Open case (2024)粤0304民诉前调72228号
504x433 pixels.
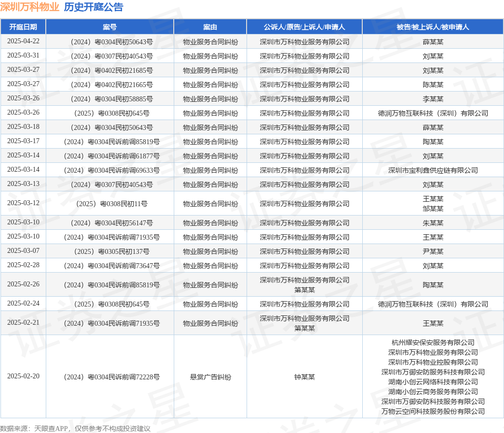click(112, 377)
